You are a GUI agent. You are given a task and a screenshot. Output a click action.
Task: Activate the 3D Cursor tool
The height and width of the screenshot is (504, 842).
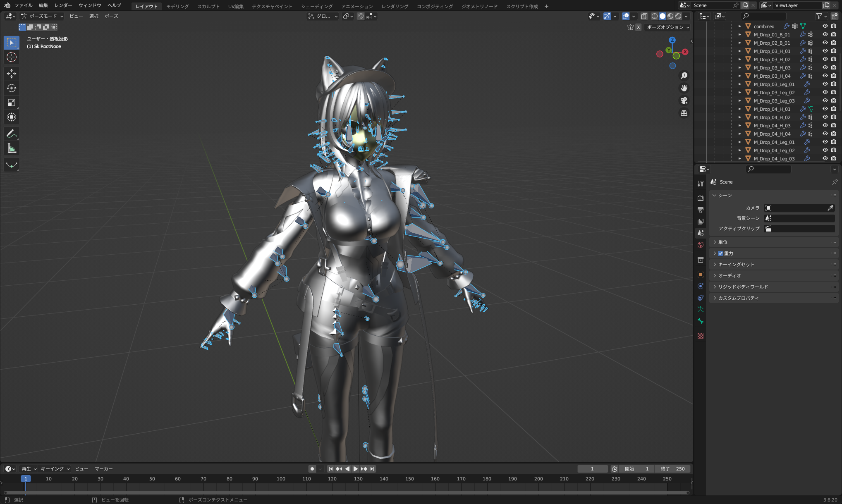12,57
